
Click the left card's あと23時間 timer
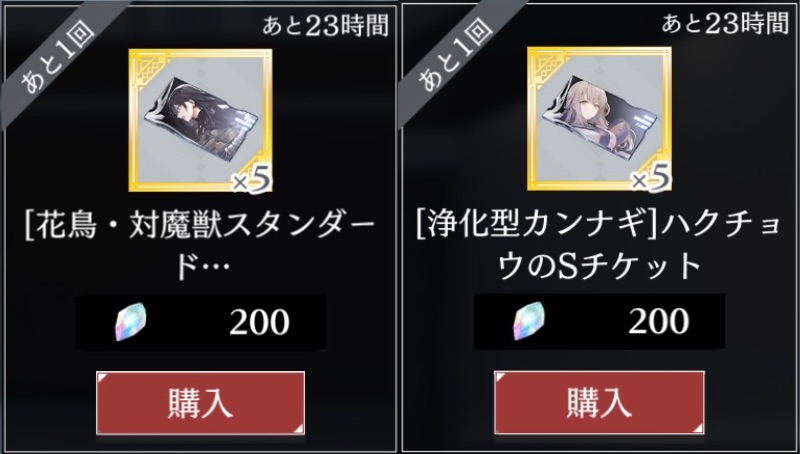coord(326,25)
